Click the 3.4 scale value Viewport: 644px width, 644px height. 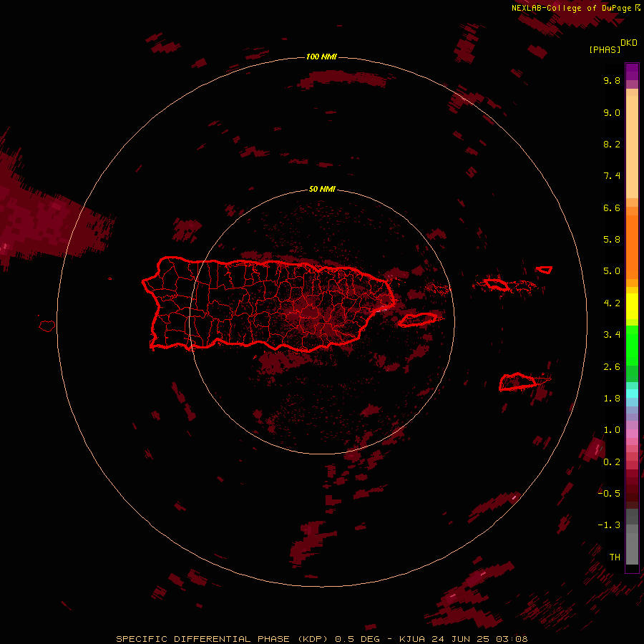(612, 335)
